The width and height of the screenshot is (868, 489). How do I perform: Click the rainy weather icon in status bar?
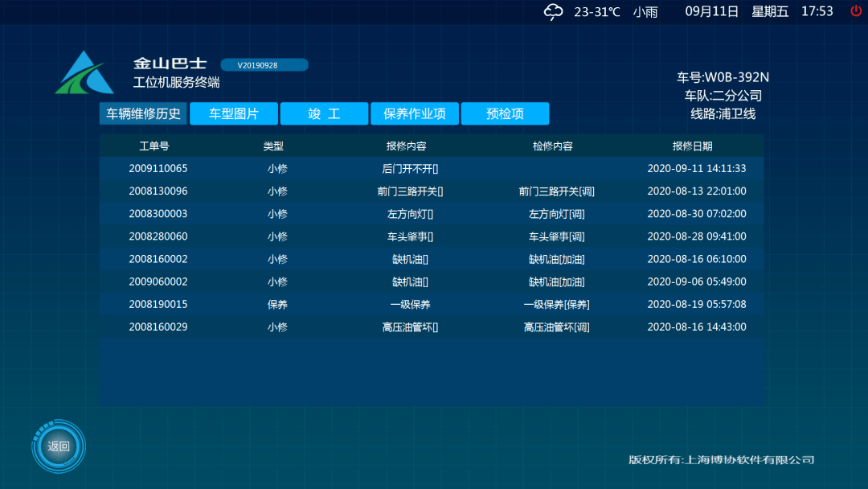(x=552, y=11)
